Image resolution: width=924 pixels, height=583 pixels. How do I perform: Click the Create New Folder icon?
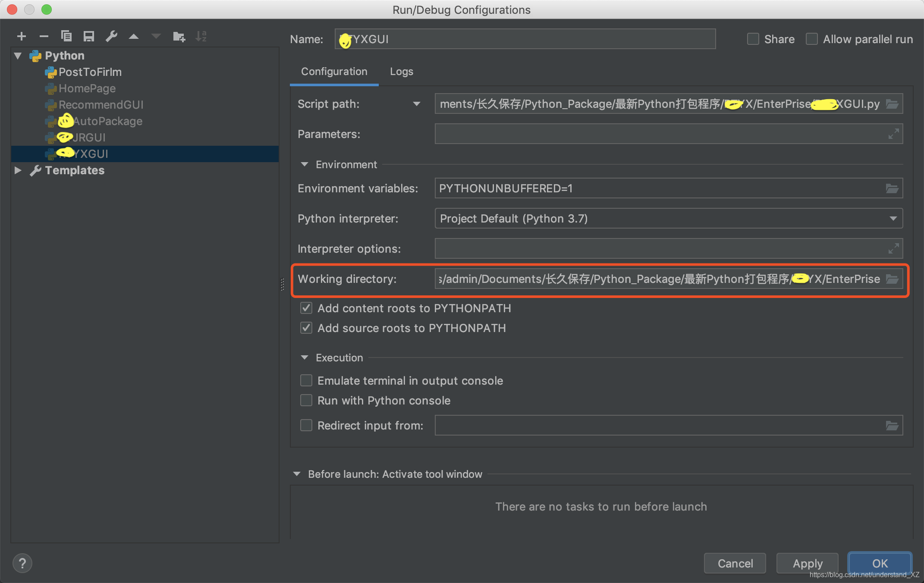click(x=179, y=36)
